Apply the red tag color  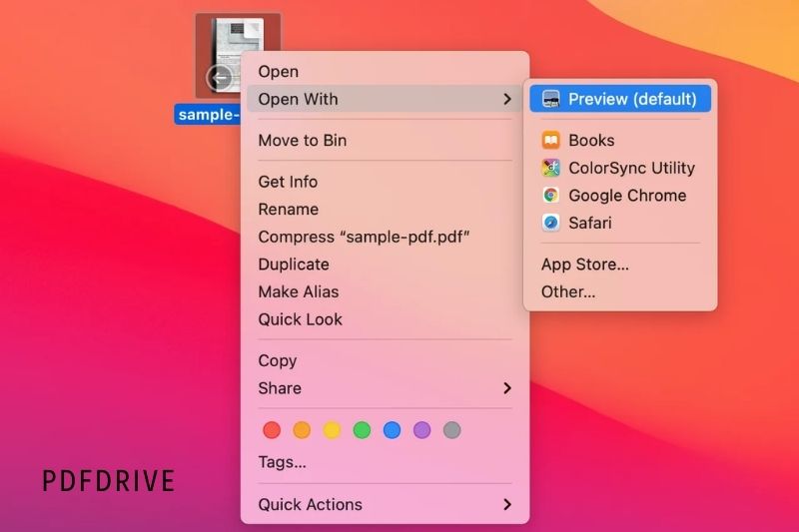pyautogui.click(x=272, y=430)
